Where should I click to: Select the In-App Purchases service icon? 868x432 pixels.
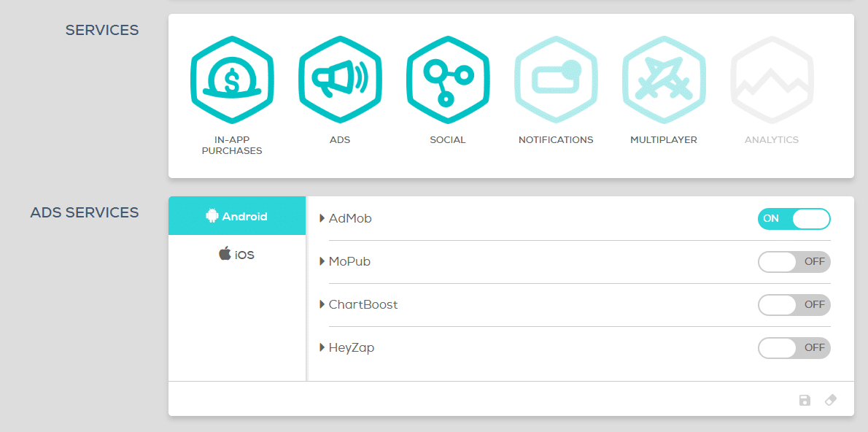(232, 78)
